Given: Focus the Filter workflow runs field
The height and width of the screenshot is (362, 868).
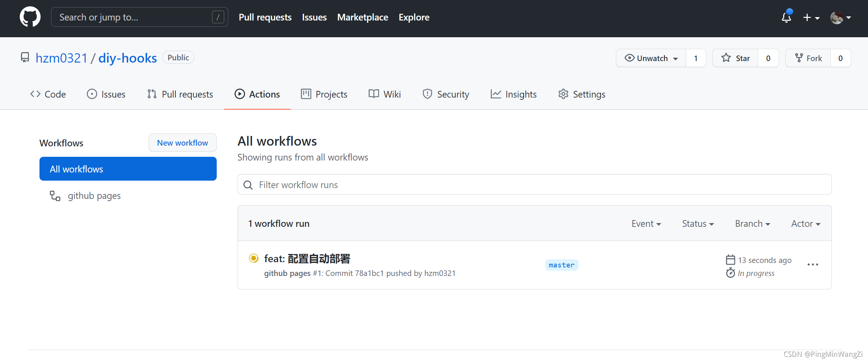Looking at the screenshot, I should [x=534, y=184].
